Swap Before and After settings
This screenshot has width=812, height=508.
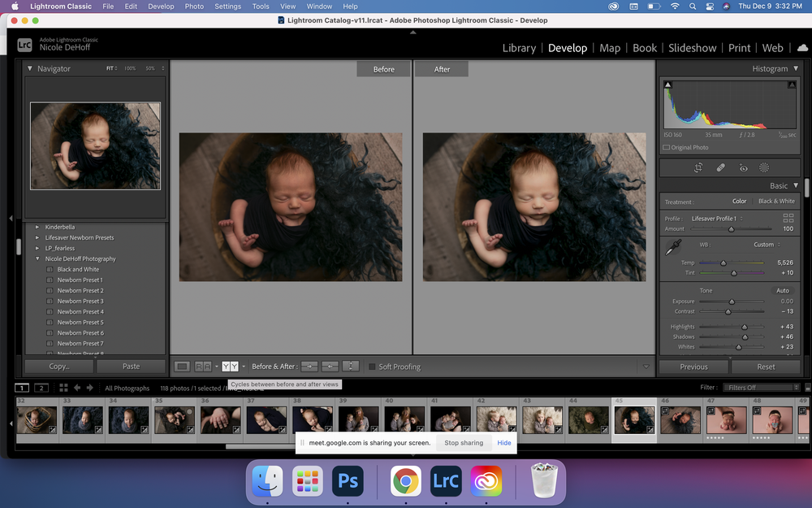pos(351,367)
